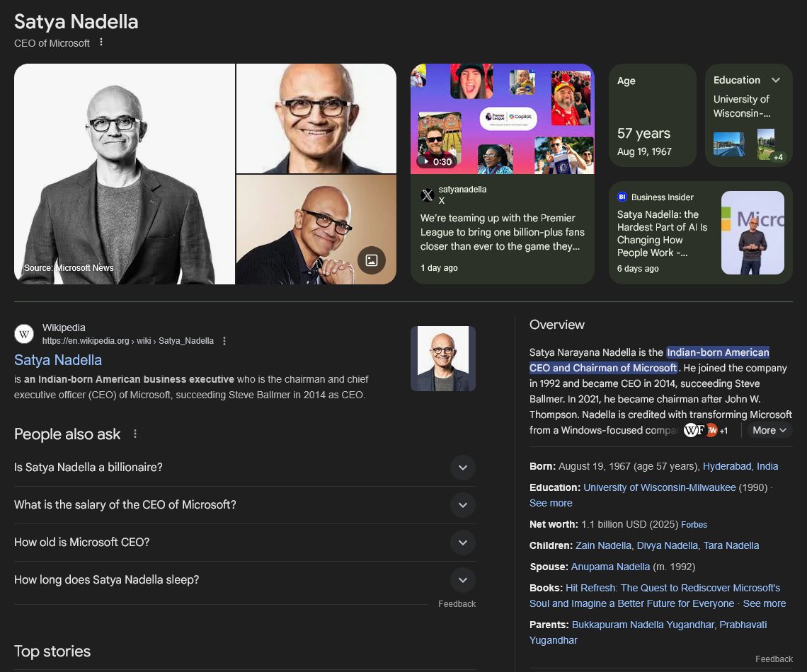Expand the More button in Overview

point(769,430)
